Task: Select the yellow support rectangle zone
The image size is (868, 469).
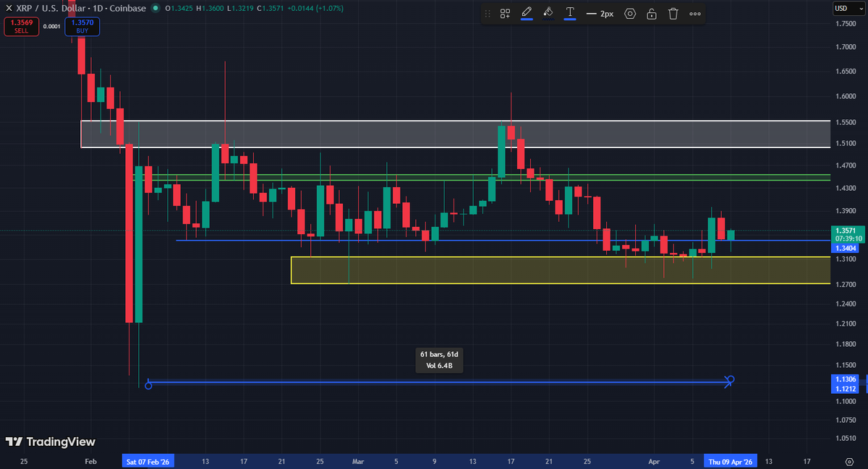Action: click(561, 270)
